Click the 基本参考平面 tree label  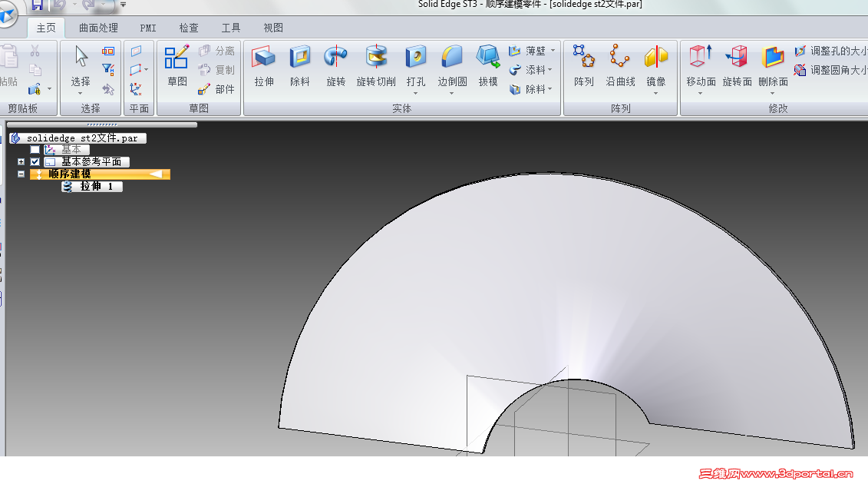click(x=91, y=162)
